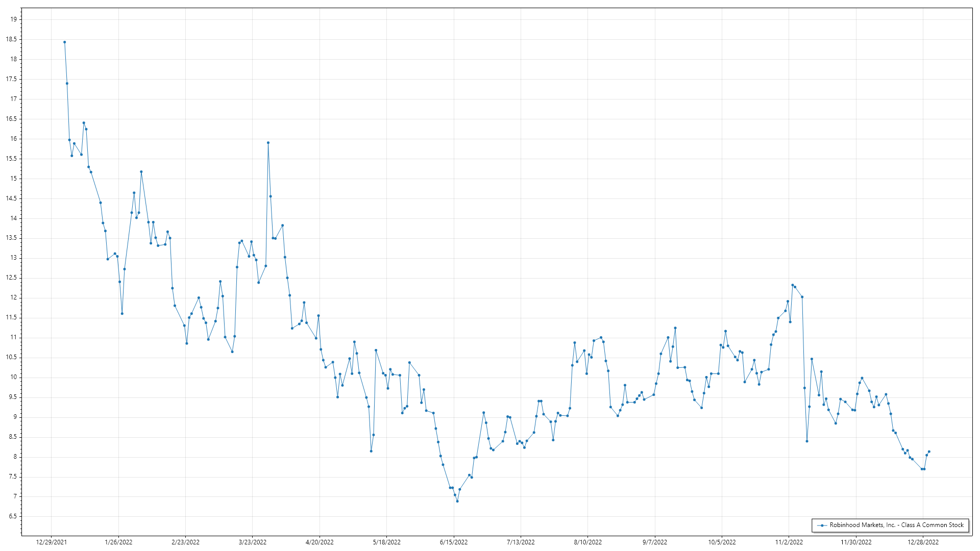980x551 pixels.
Task: Click the spike data point near 16 in late March
Action: coord(268,143)
